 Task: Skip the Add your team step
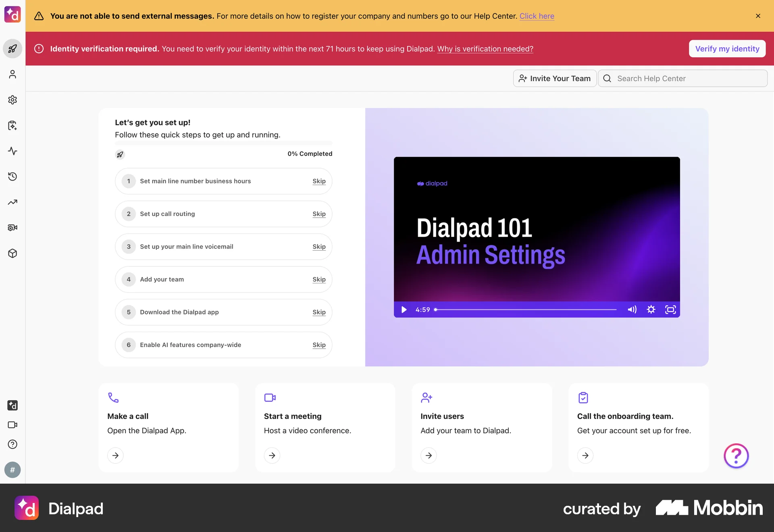(x=319, y=279)
